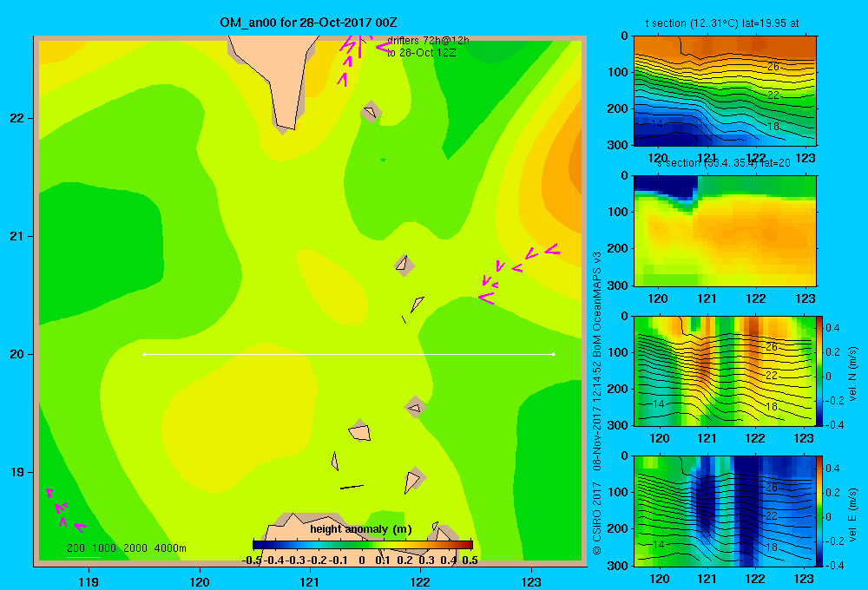Click the "-0.5" tick on the height anomaly bar

(x=252, y=560)
